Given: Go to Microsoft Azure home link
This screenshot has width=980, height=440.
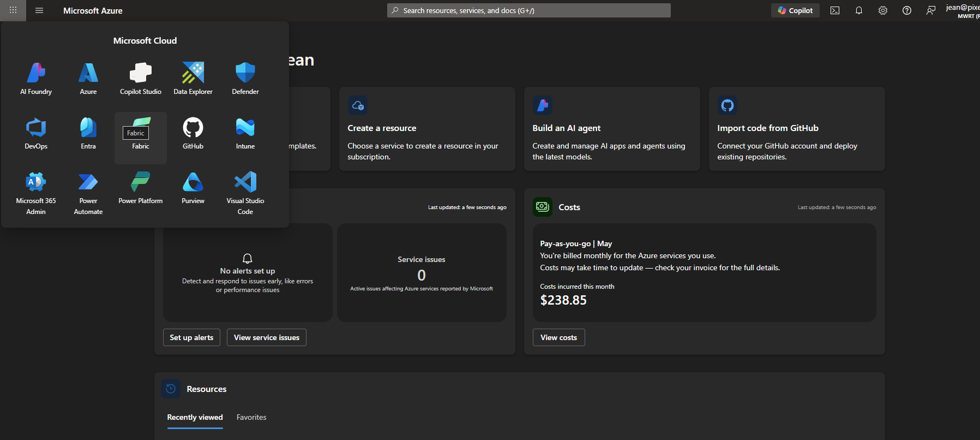Looking at the screenshot, I should [93, 10].
